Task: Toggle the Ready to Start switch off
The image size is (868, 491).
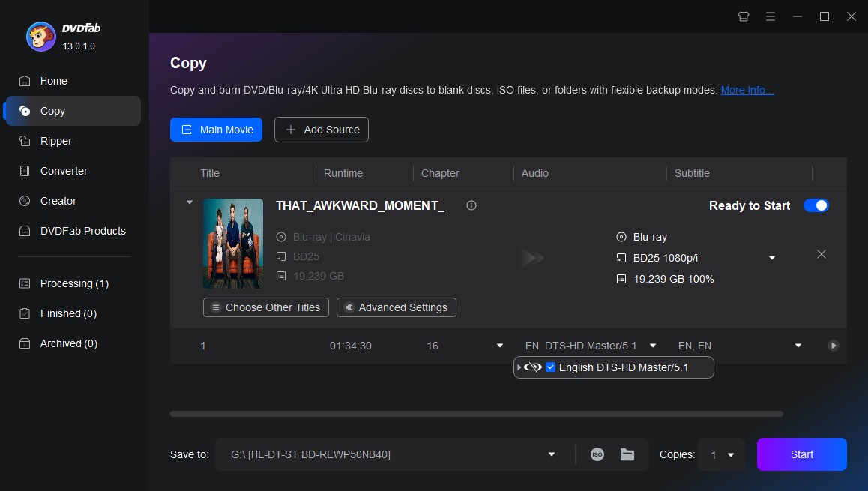Action: pyautogui.click(x=816, y=205)
